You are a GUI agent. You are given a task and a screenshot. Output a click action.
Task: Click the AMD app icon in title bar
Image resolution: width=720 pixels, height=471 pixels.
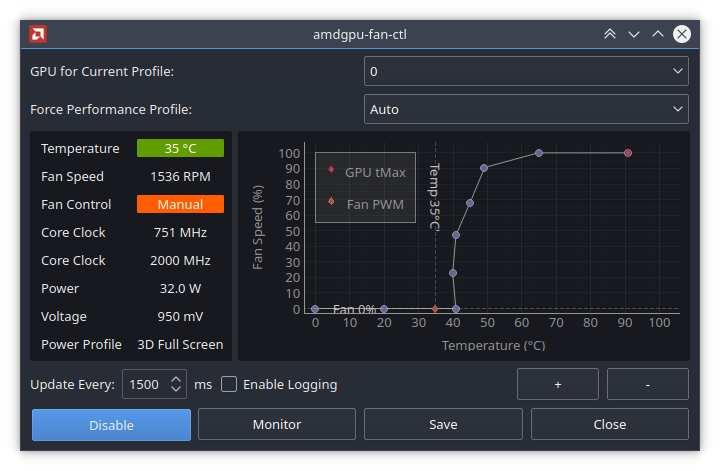[38, 34]
